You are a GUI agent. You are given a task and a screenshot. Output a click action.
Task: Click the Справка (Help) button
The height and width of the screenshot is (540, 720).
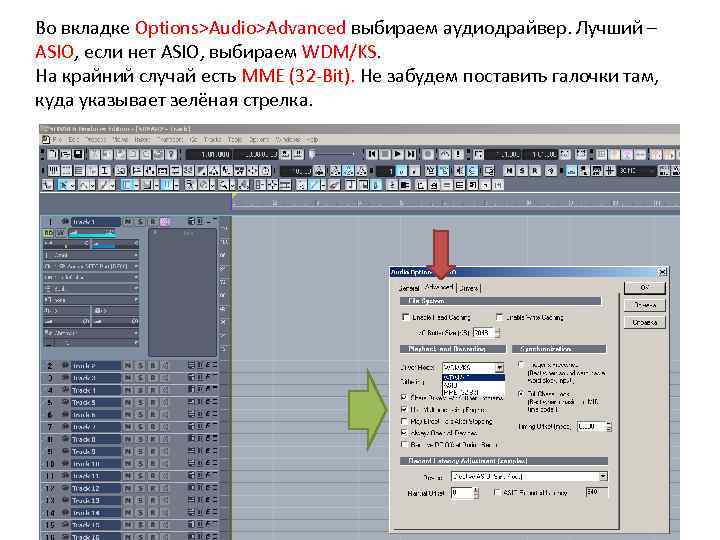pos(645,322)
